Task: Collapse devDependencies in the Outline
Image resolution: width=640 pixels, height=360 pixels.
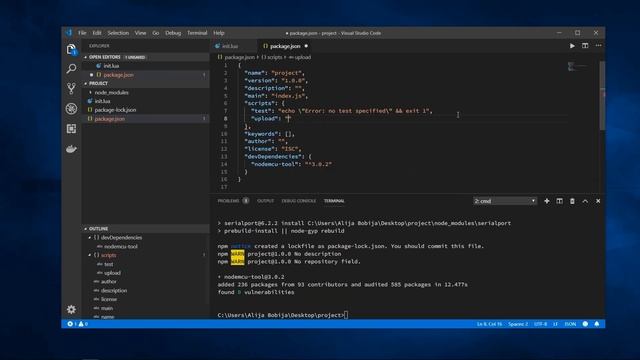Action: [x=90, y=238]
